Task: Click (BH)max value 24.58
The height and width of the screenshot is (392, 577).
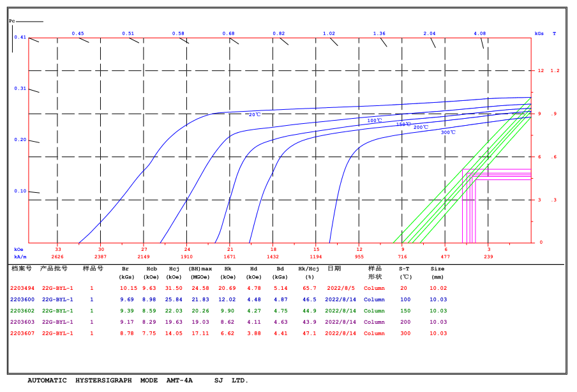Action: click(x=200, y=288)
